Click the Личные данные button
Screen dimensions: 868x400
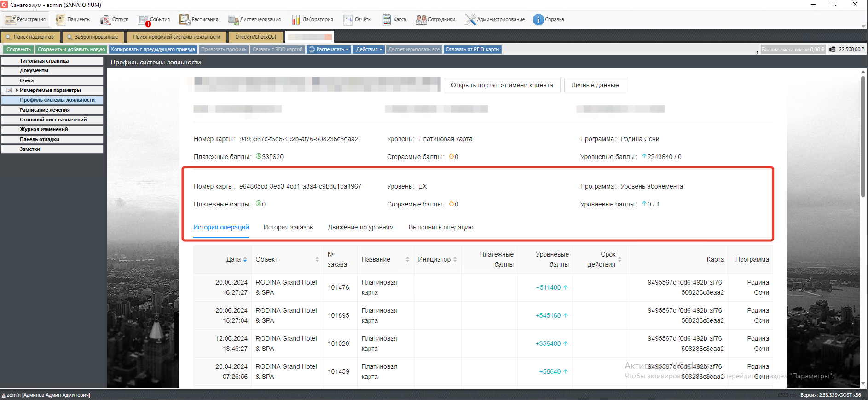click(595, 85)
